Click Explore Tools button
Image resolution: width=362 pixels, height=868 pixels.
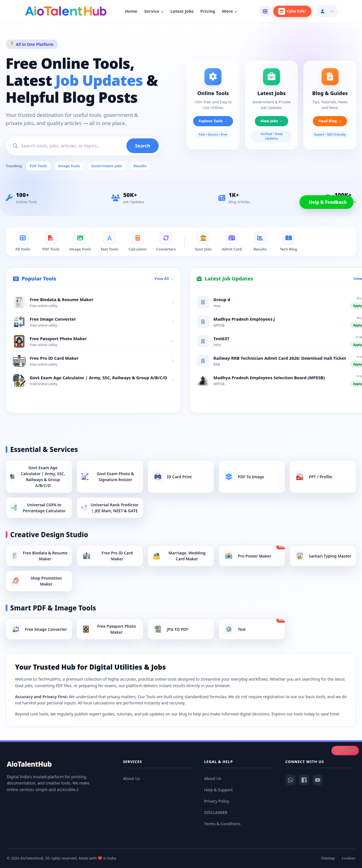coord(213,121)
